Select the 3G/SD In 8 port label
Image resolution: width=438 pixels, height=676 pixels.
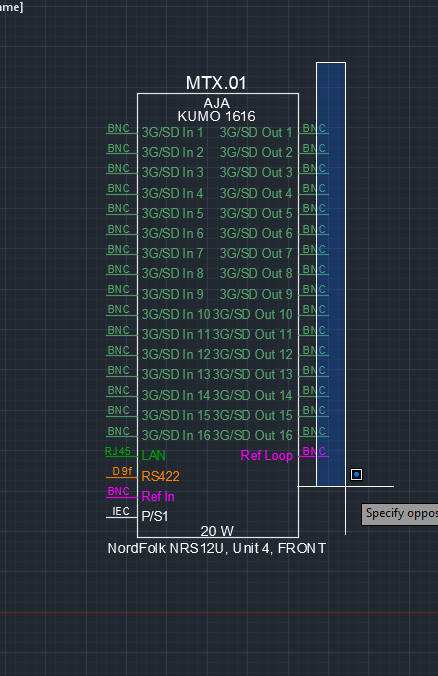172,273
